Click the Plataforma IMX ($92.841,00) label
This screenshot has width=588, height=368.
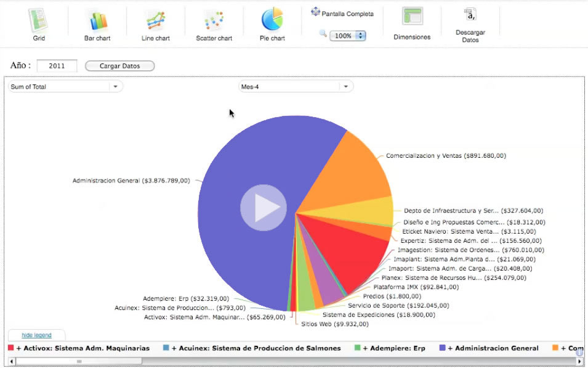(416, 287)
